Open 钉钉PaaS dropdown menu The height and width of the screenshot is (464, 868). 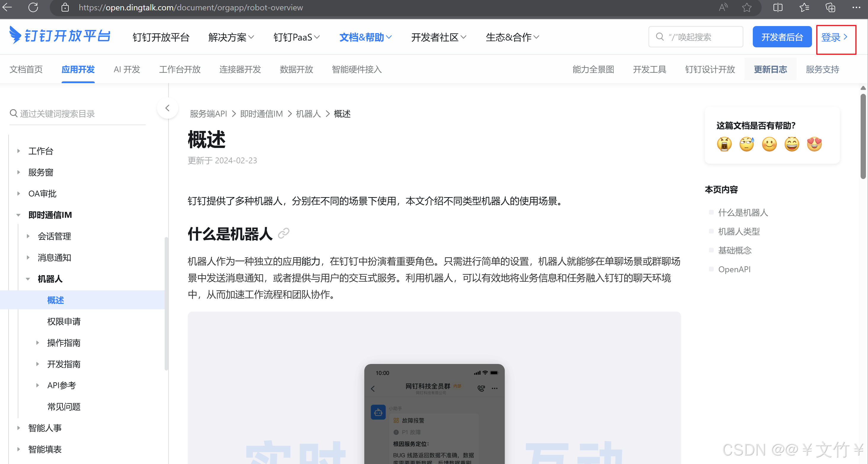click(x=296, y=37)
